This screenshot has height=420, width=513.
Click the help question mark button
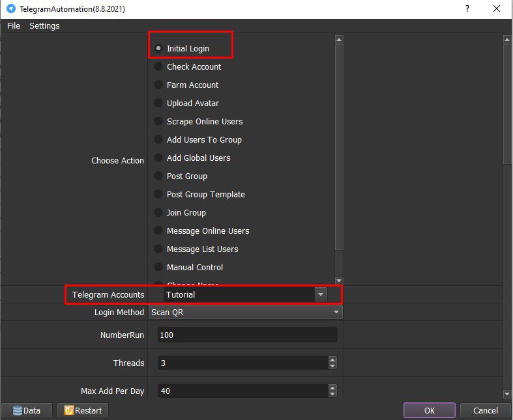(x=467, y=9)
